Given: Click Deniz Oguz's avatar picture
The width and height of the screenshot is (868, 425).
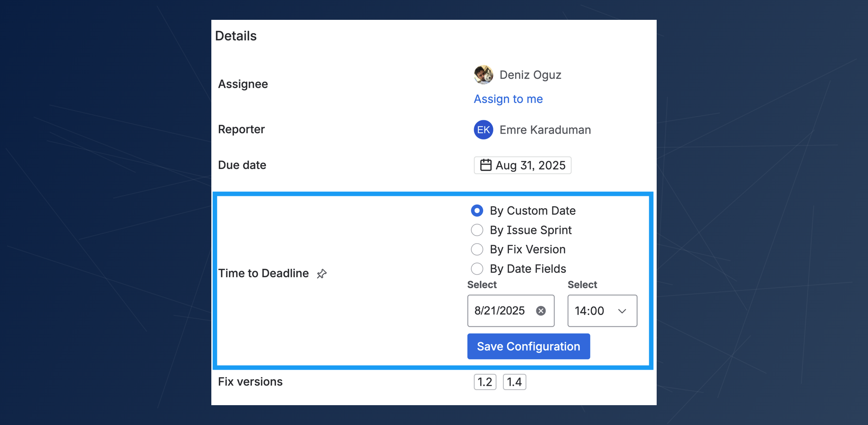Looking at the screenshot, I should click(x=484, y=75).
